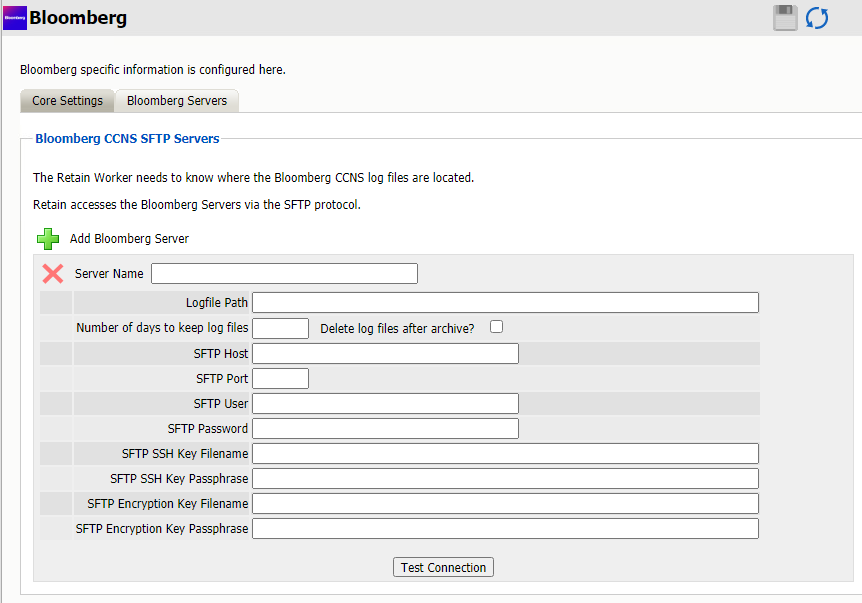Viewport: 862px width, 603px height.
Task: Open the Bloomberg Servers tab
Action: pos(177,101)
